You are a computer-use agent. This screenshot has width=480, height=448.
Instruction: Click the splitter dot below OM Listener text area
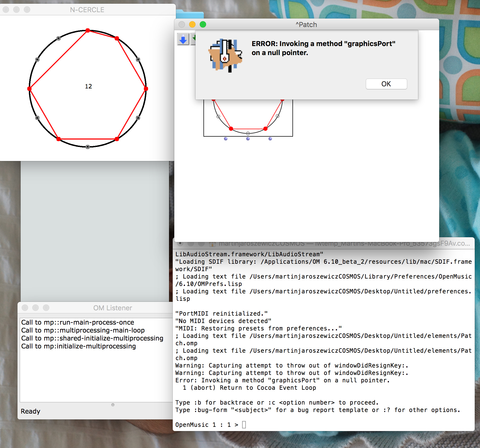point(113,405)
